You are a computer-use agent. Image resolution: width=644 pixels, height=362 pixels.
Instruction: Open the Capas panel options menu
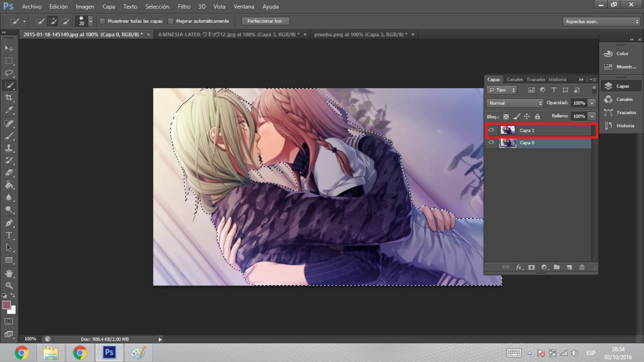593,79
